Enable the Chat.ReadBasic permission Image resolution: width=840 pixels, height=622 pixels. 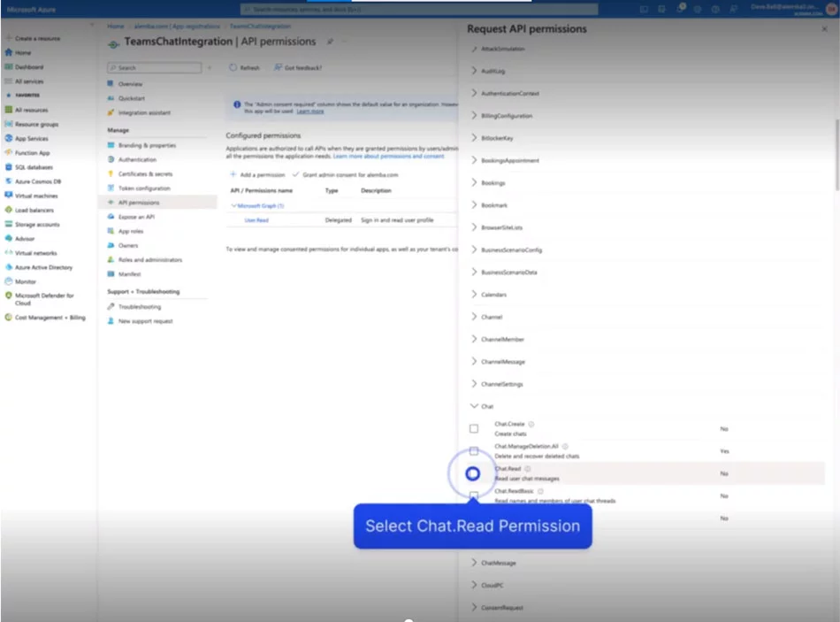pos(475,495)
